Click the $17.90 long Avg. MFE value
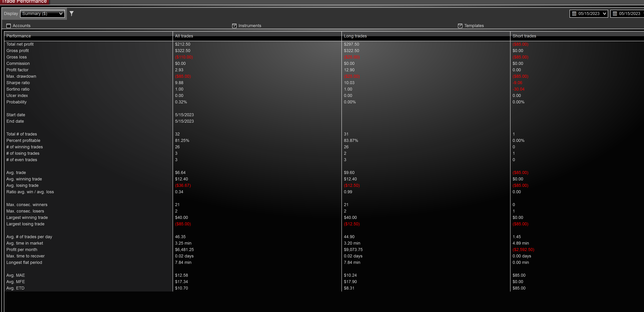The width and height of the screenshot is (644, 312). point(350,282)
